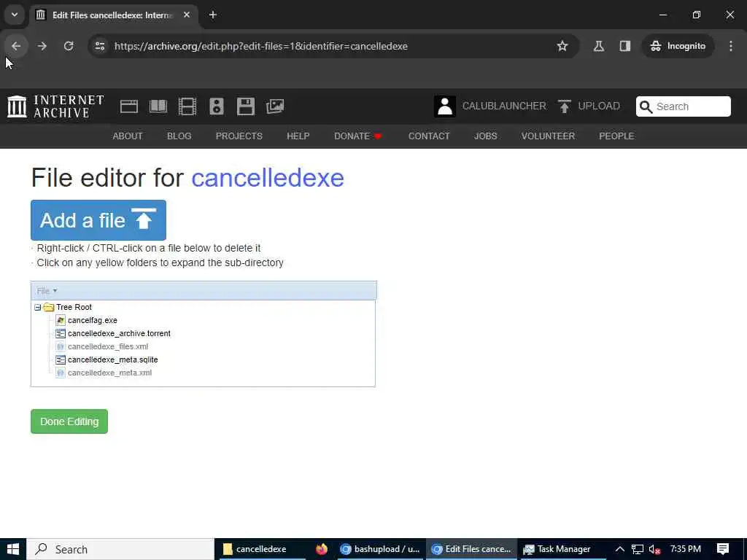Image resolution: width=747 pixels, height=560 pixels.
Task: Select cancelledexe_archive.torrent in the tree
Action: click(119, 333)
